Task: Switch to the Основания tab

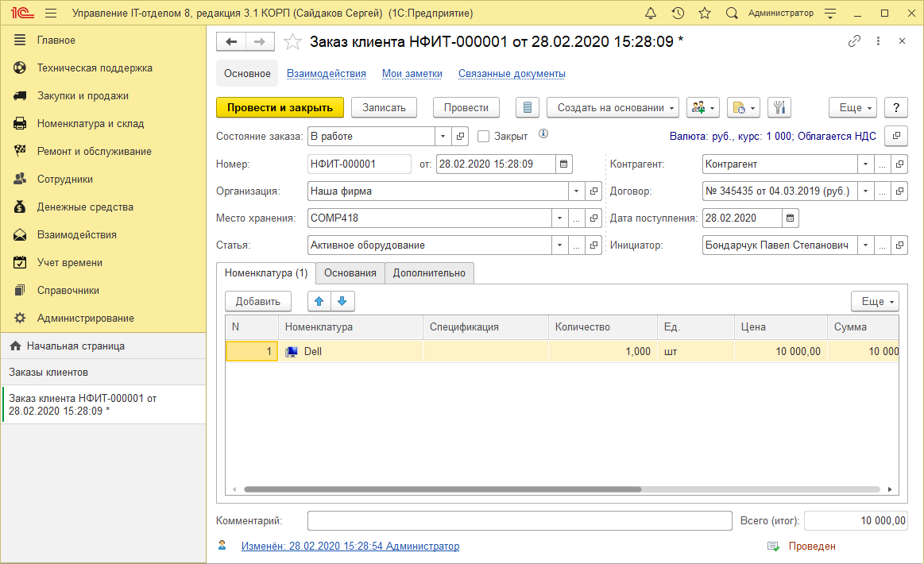Action: tap(350, 273)
